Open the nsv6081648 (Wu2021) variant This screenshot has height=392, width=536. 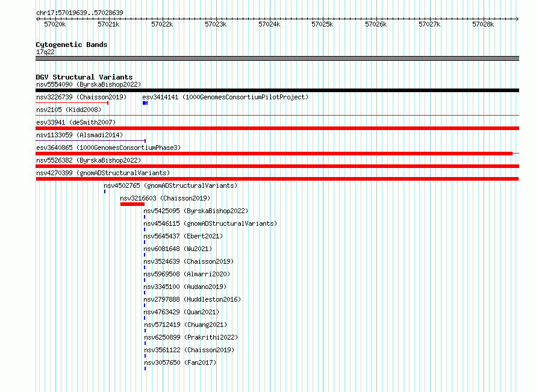coord(178,249)
